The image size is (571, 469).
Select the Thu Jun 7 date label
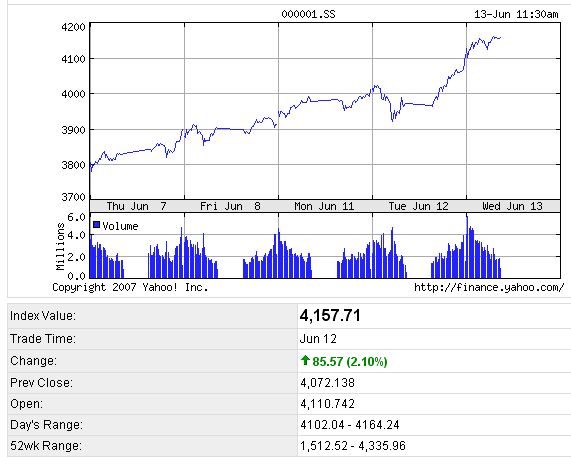137,206
